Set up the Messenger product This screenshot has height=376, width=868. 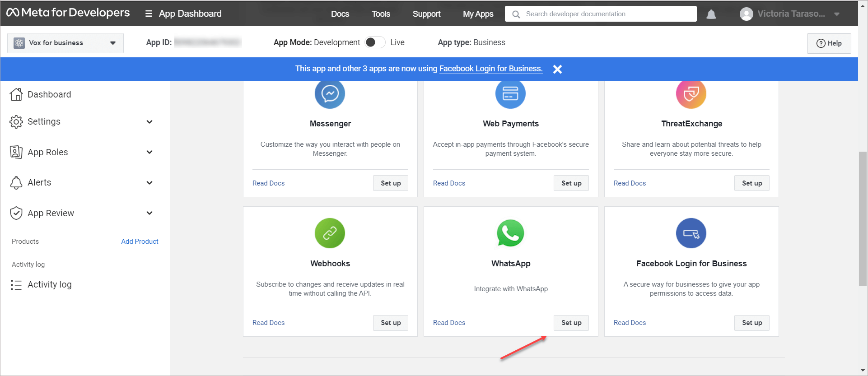391,183
